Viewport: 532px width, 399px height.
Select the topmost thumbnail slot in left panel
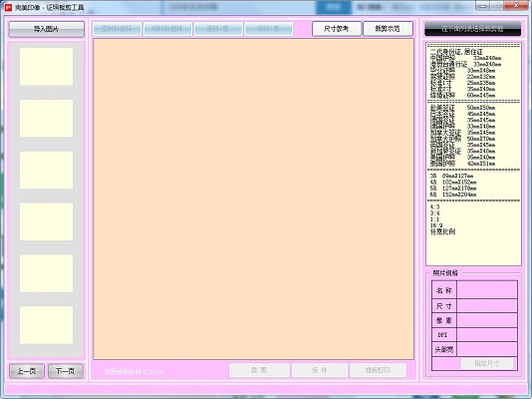coord(46,67)
